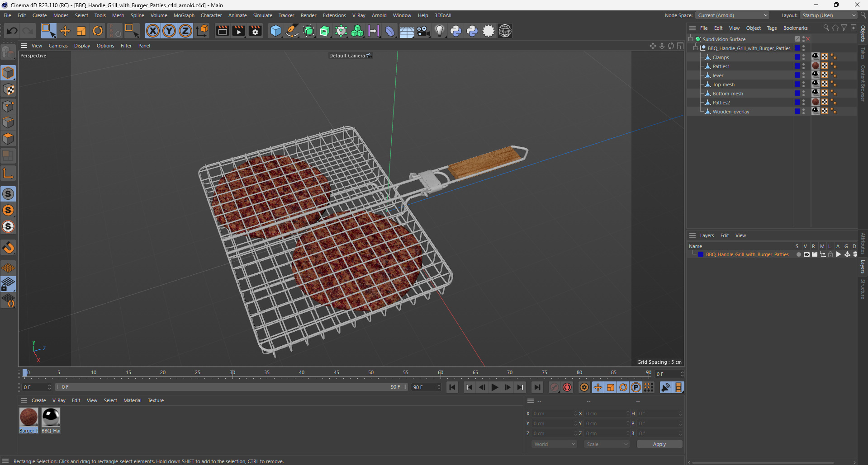Open the Material Manager hamburger menu
This screenshot has height=465, width=868.
24,400
